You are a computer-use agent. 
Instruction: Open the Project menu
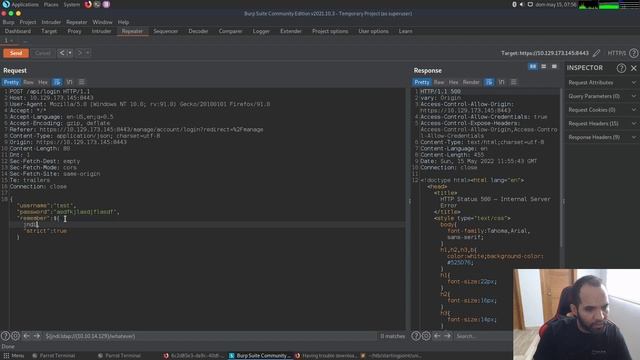[28, 22]
